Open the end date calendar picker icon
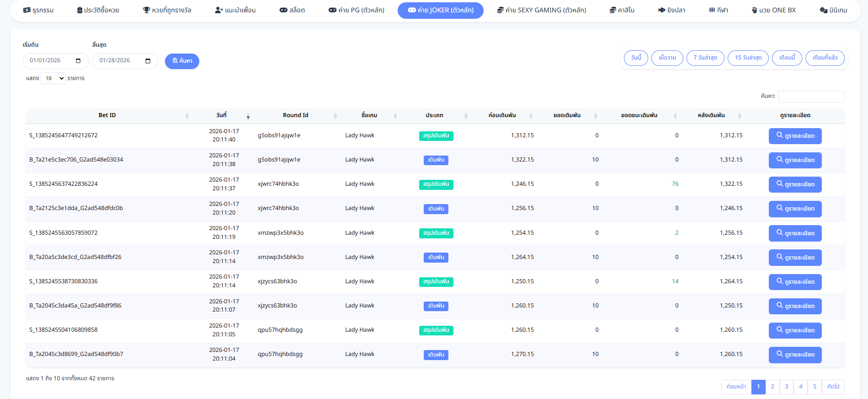 pyautogui.click(x=148, y=61)
